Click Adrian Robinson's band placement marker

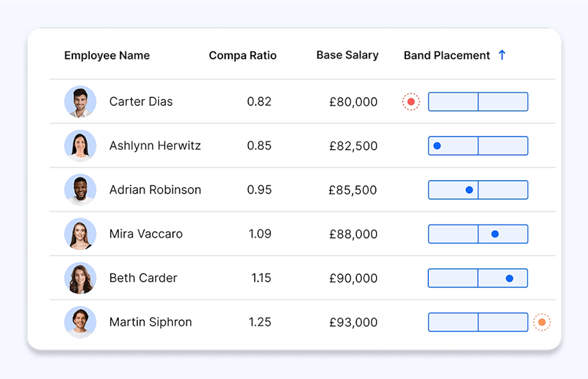coord(469,189)
